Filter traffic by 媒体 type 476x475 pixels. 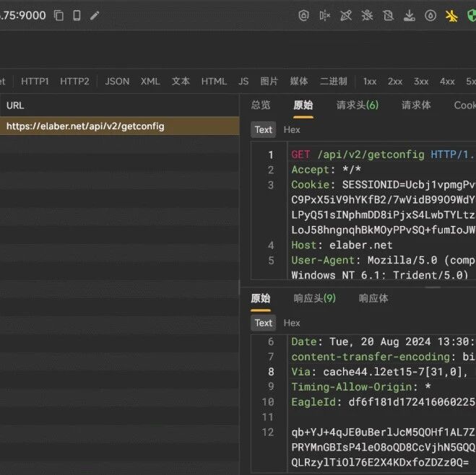click(299, 82)
